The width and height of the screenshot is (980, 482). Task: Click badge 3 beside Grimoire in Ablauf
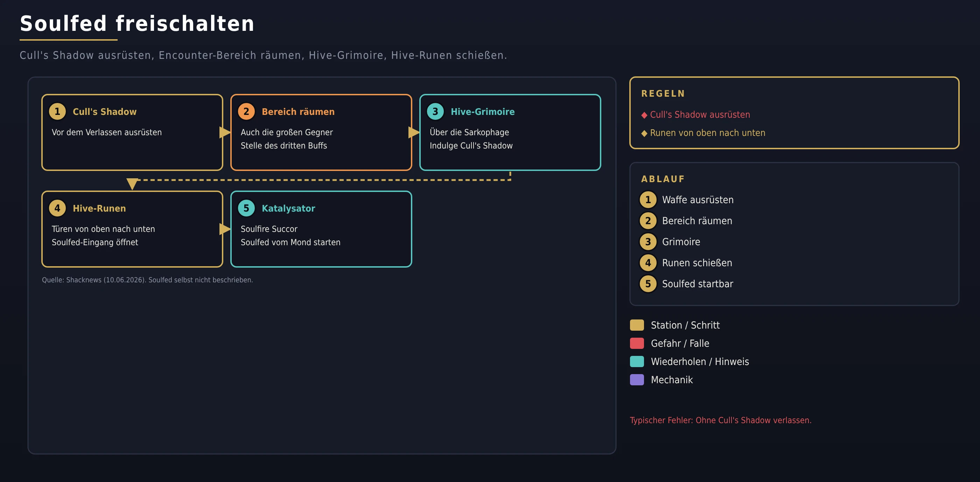[648, 242]
